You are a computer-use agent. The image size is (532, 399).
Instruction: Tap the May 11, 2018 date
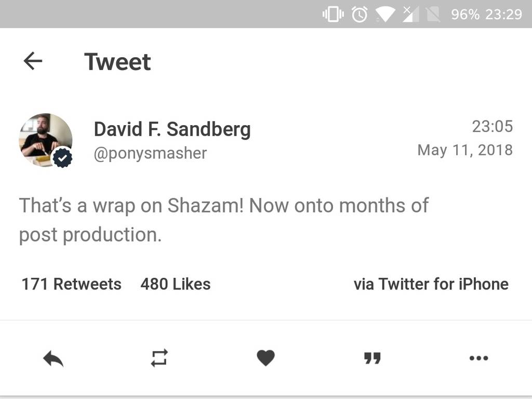pyautogui.click(x=465, y=150)
